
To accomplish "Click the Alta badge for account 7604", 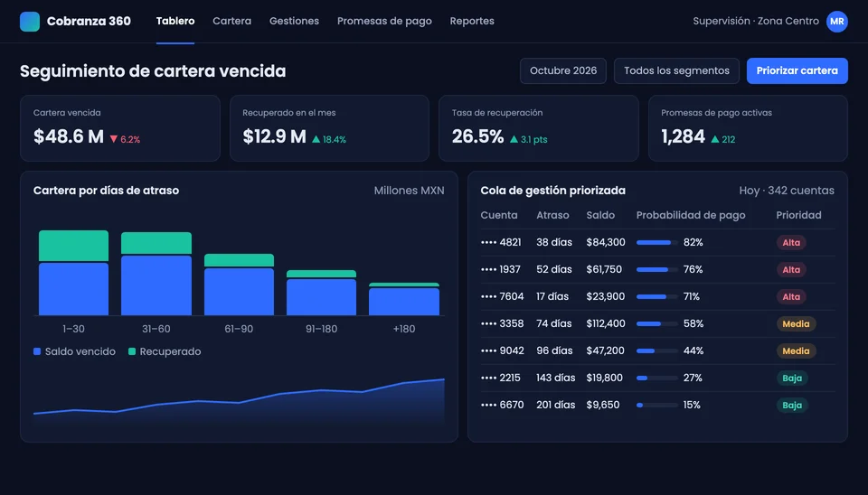I will (791, 296).
